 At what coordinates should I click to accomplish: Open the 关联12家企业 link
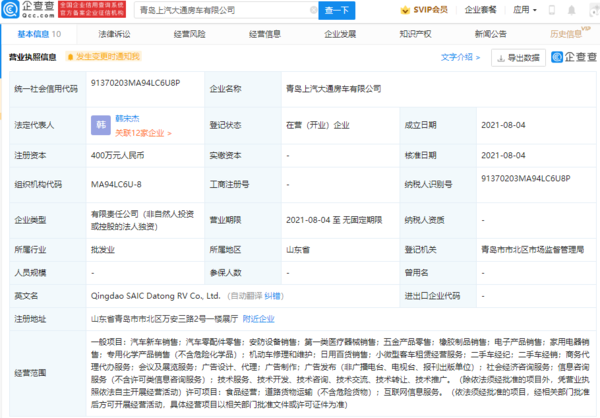point(143,133)
